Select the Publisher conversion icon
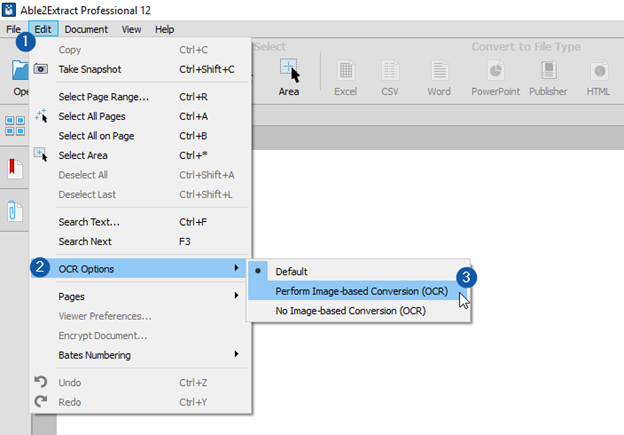Screen dimensions: 624x435 tap(548, 71)
